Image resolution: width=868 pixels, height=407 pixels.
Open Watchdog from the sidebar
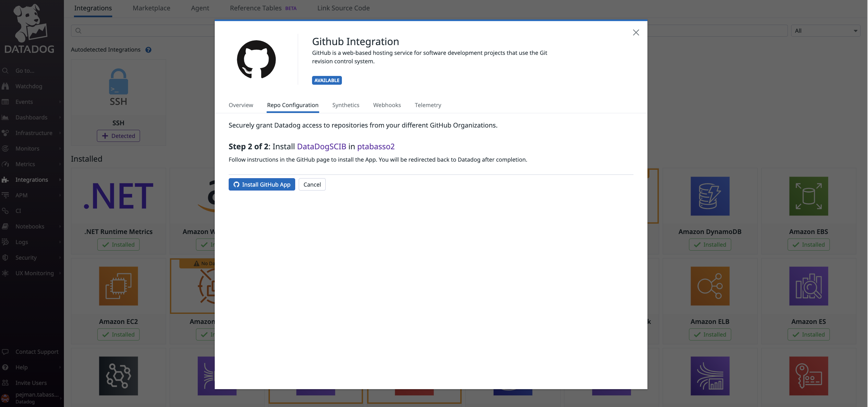point(29,86)
